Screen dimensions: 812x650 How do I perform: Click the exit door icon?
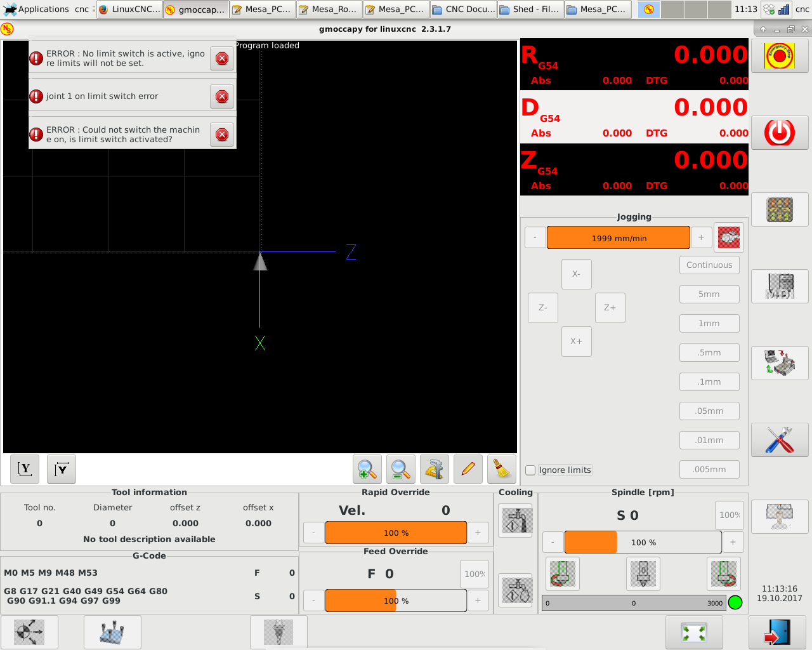(778, 633)
